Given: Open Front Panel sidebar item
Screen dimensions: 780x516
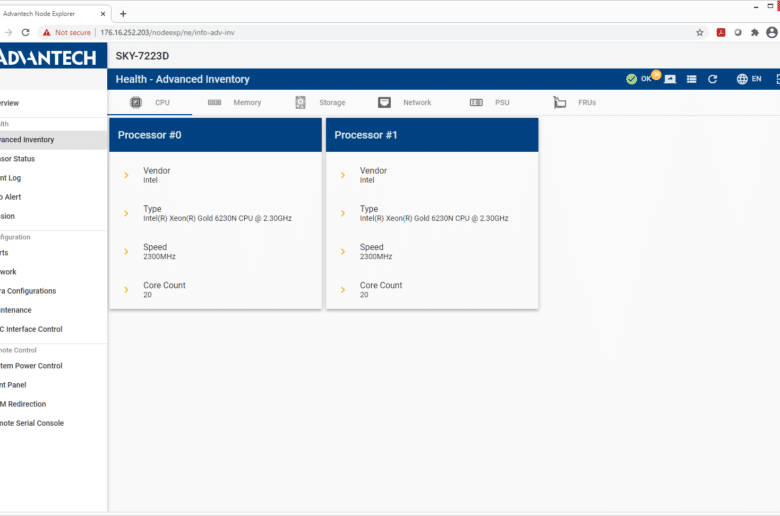Looking at the screenshot, I should pos(53,385).
